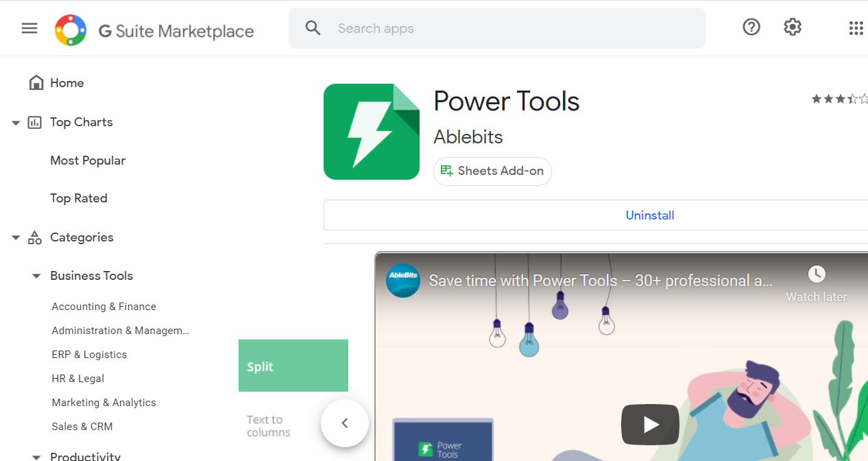Open the navigation hamburger menu
This screenshot has width=868, height=461.
[x=29, y=27]
